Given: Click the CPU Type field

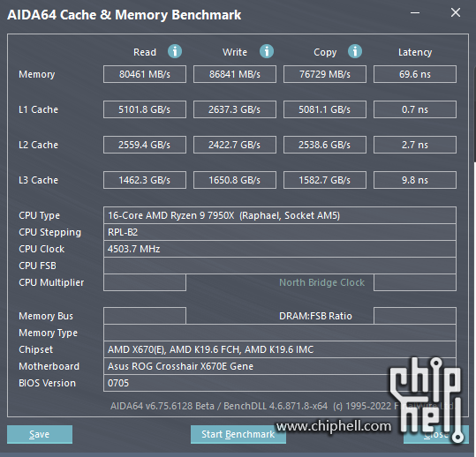Looking at the screenshot, I should [x=280, y=215].
